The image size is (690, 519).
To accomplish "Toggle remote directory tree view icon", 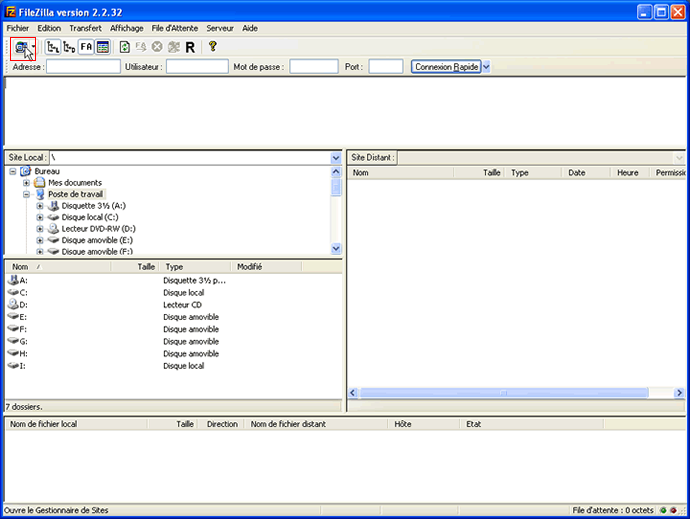I will [69, 47].
